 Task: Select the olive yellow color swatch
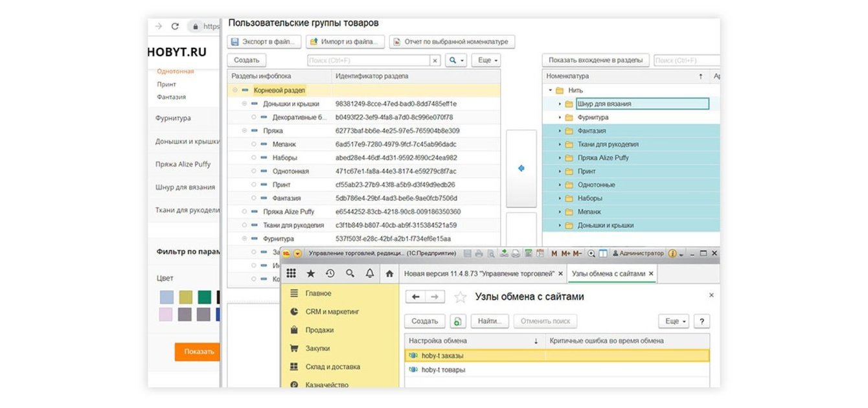point(185,297)
